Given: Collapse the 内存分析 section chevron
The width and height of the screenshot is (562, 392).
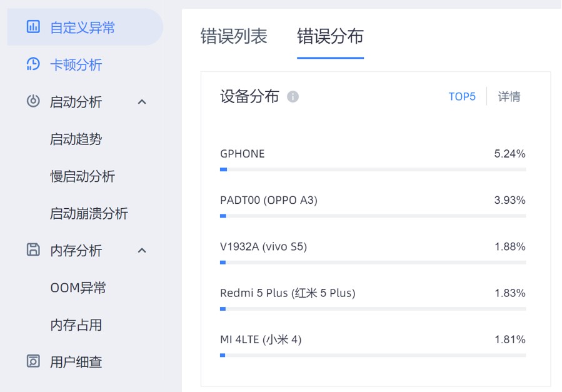Looking at the screenshot, I should [142, 251].
